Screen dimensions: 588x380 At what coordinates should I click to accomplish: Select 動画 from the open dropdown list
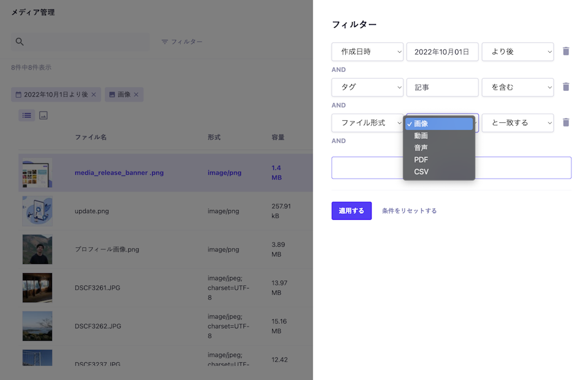421,136
